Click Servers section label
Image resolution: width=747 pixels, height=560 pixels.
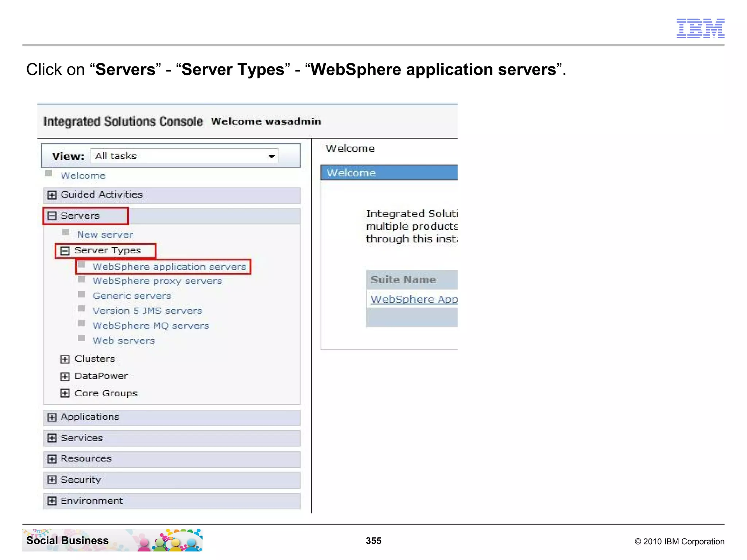[x=80, y=216]
